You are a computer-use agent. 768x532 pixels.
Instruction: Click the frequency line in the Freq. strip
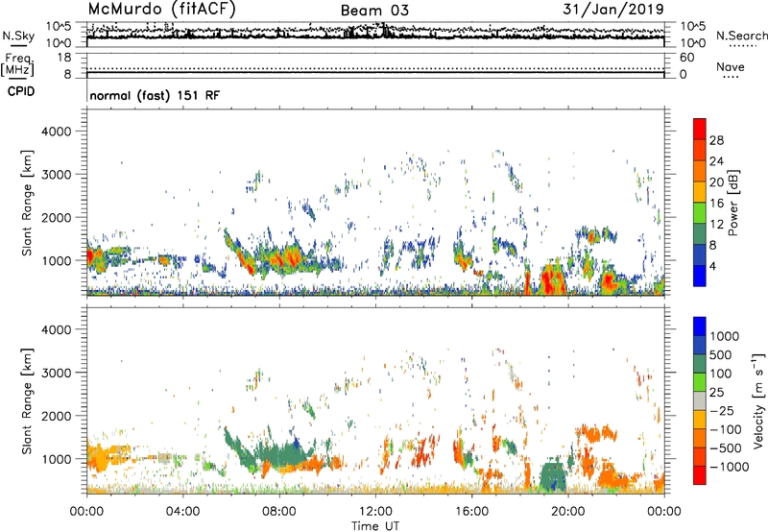tap(375, 73)
